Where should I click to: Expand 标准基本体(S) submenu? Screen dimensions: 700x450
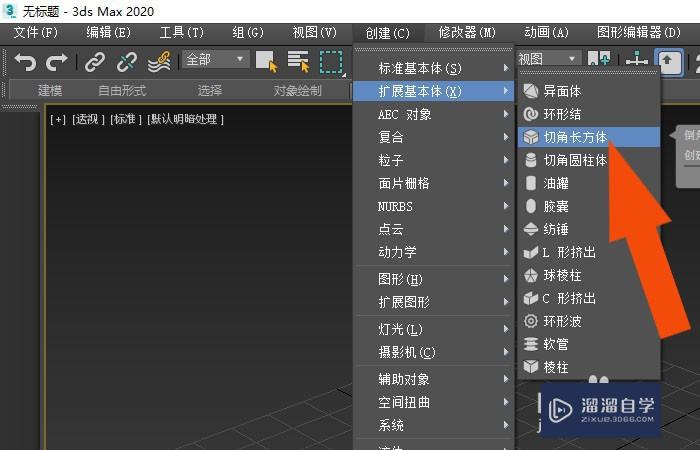click(433, 68)
